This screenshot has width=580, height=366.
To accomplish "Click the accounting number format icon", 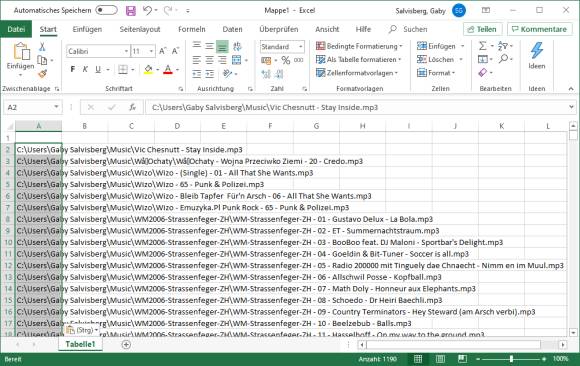I will pos(266,60).
